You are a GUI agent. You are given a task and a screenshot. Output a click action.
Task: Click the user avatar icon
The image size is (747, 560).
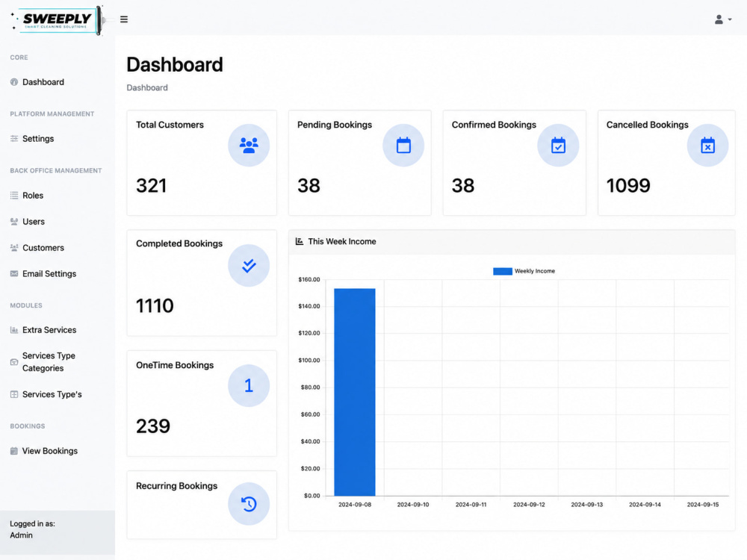click(719, 19)
